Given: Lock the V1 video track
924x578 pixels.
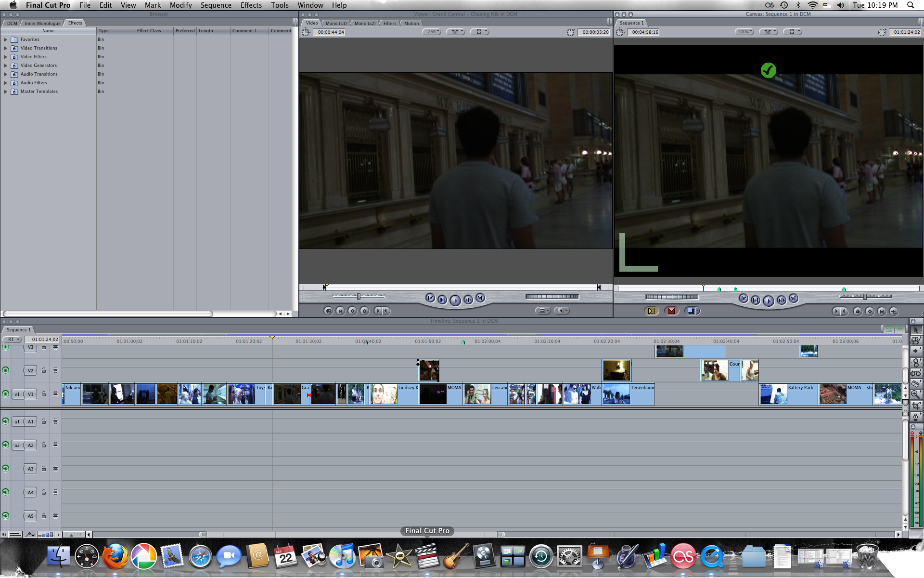Looking at the screenshot, I should (x=43, y=394).
